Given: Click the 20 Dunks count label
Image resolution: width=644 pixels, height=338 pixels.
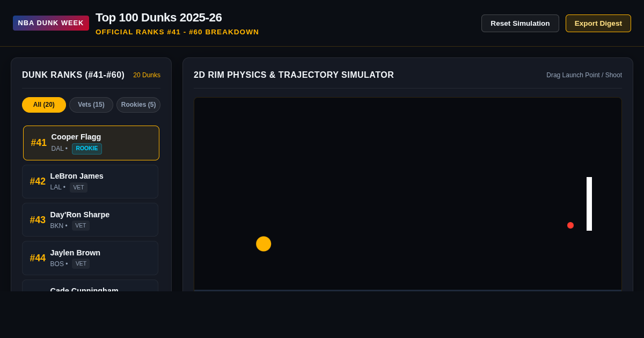Looking at the screenshot, I should 147,75.
